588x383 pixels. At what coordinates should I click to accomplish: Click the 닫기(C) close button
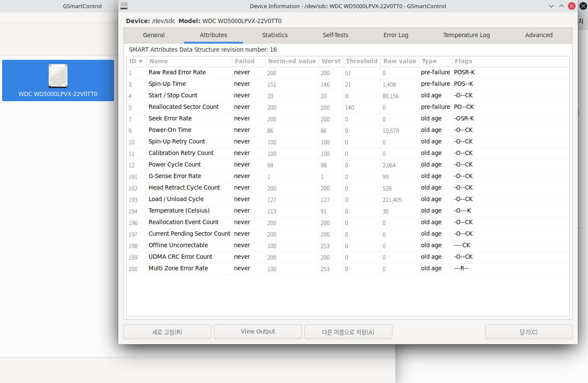(529, 332)
